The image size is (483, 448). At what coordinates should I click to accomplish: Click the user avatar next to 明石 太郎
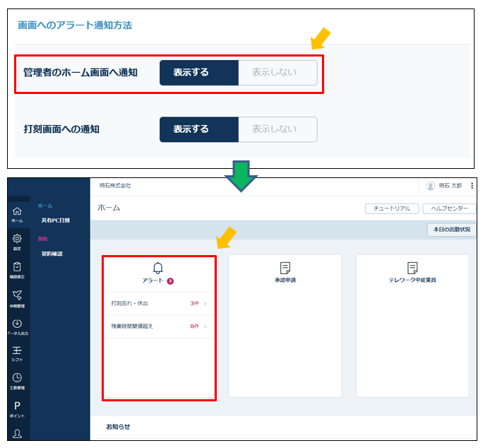click(x=430, y=186)
